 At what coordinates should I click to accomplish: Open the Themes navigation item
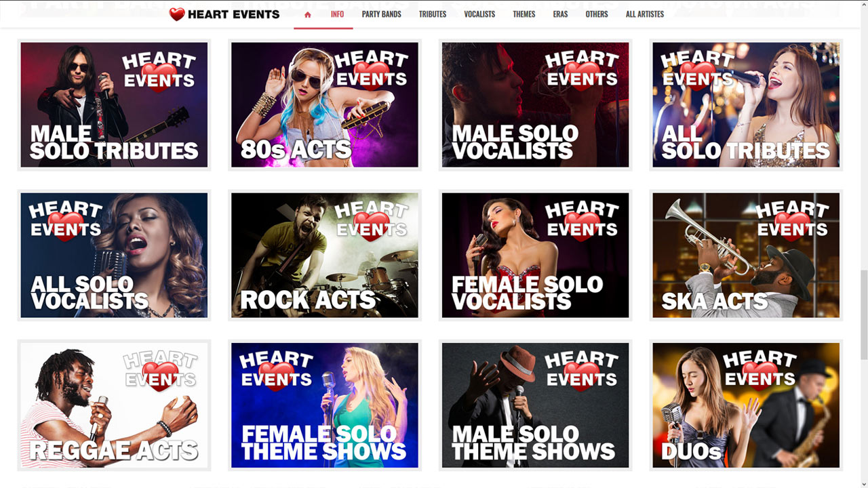524,14
